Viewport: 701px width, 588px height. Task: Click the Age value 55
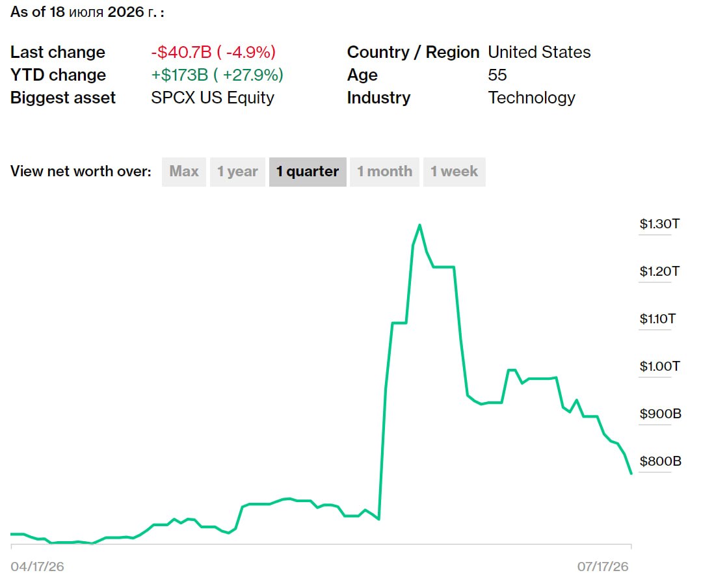(x=497, y=75)
